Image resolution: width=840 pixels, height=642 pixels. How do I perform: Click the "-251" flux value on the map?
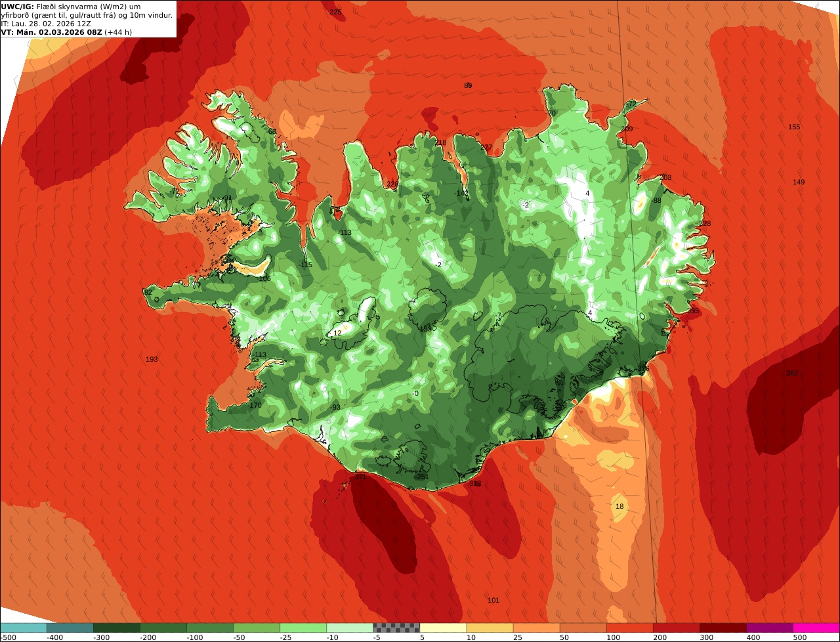tap(421, 477)
